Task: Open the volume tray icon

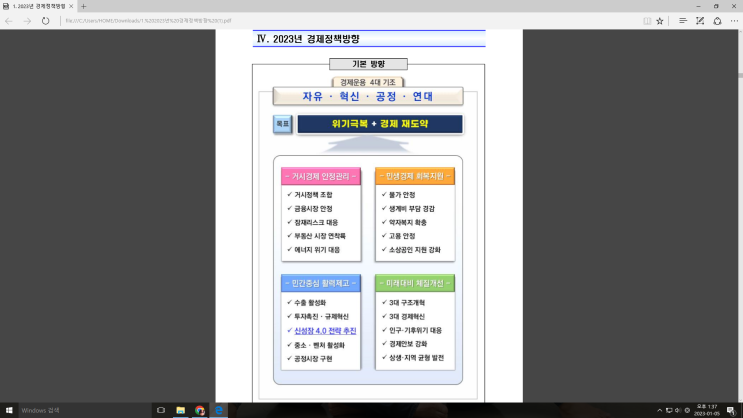Action: coord(678,410)
